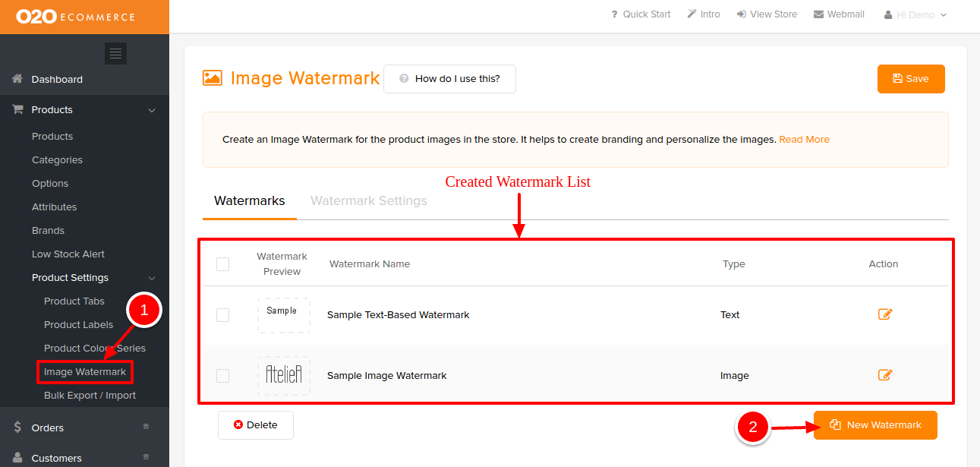
Task: Collapse the Products section in the sidebar
Action: pos(152,109)
